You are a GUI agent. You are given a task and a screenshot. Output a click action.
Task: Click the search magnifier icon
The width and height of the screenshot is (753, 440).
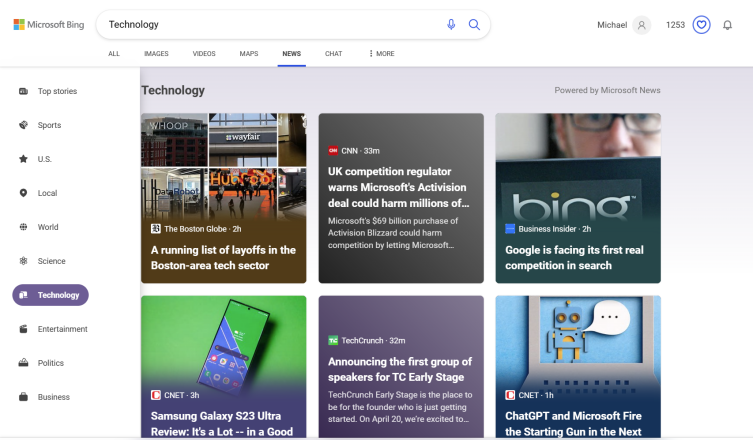[x=474, y=24]
